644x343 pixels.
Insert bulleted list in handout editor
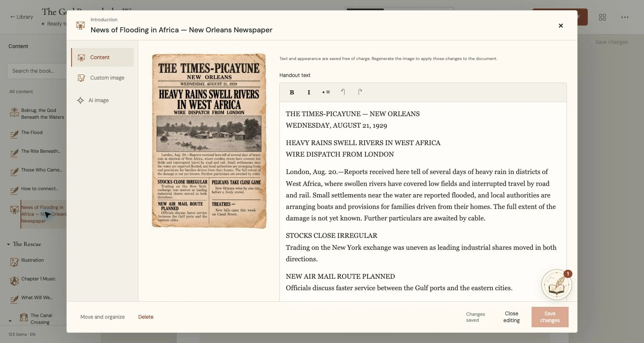pyautogui.click(x=326, y=92)
